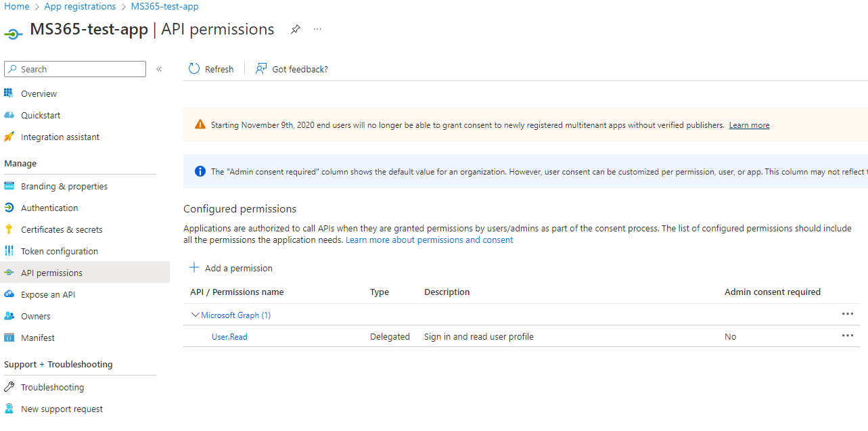This screenshot has height=431, width=868.
Task: Click the orange warning triangle icon
Action: 200,124
